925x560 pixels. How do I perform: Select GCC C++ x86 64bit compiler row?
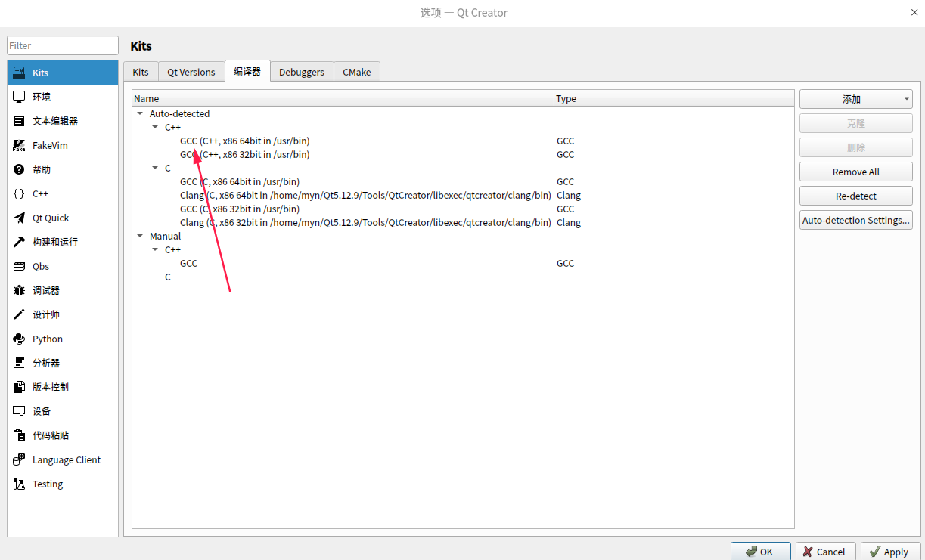click(x=463, y=141)
